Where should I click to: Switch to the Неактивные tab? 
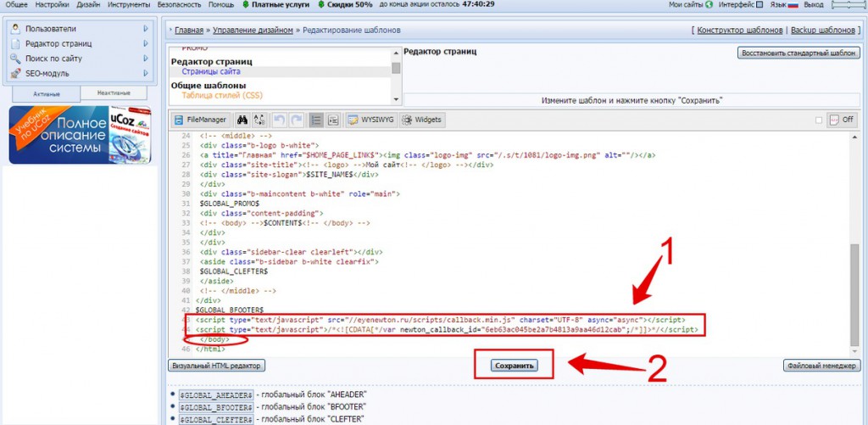114,93
